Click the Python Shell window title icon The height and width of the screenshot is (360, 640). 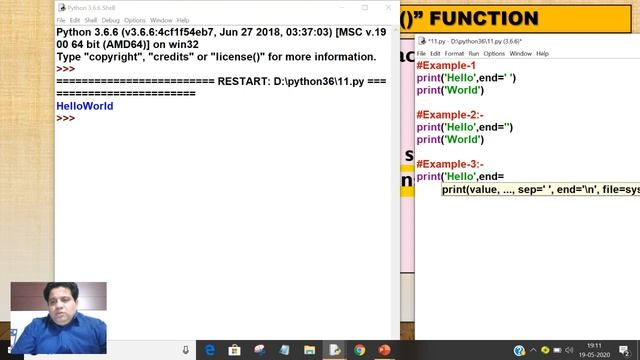[x=62, y=7]
